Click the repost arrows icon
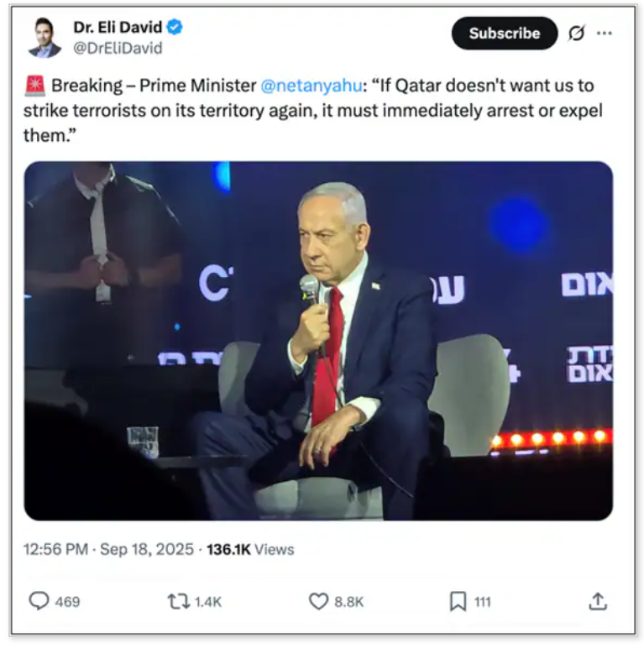The image size is (644, 648). coord(179,601)
